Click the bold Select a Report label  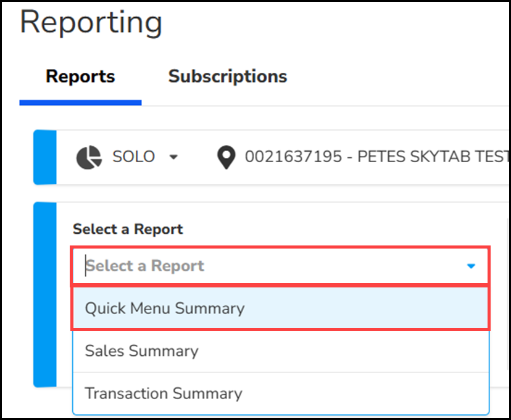pyautogui.click(x=128, y=229)
